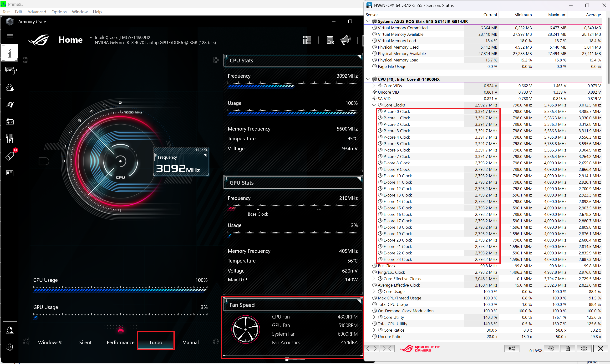Screen dimensions: 610x364
Task: Open the news feed icon in sidebar
Action: [10, 173]
